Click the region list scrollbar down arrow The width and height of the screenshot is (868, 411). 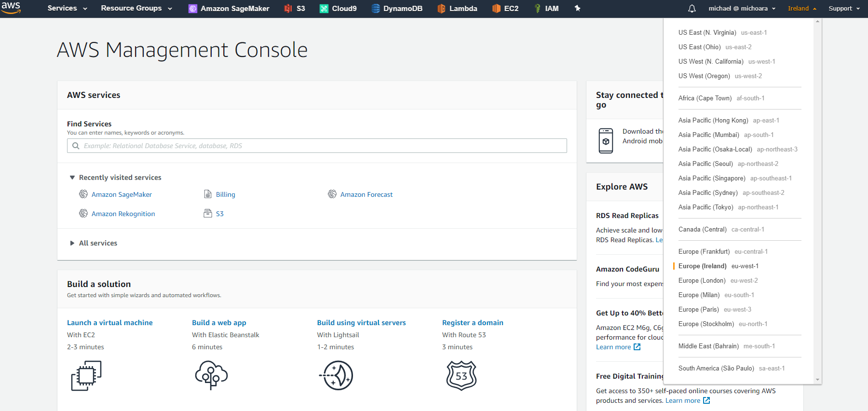point(817,380)
